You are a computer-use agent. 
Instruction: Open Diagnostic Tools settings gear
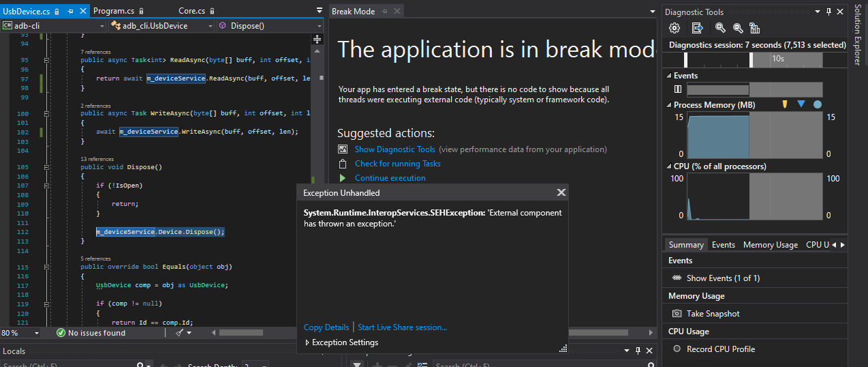click(x=675, y=28)
